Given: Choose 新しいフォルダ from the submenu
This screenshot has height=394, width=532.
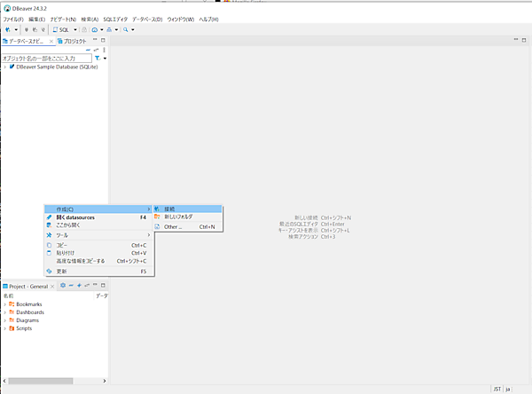Looking at the screenshot, I should (x=177, y=217).
